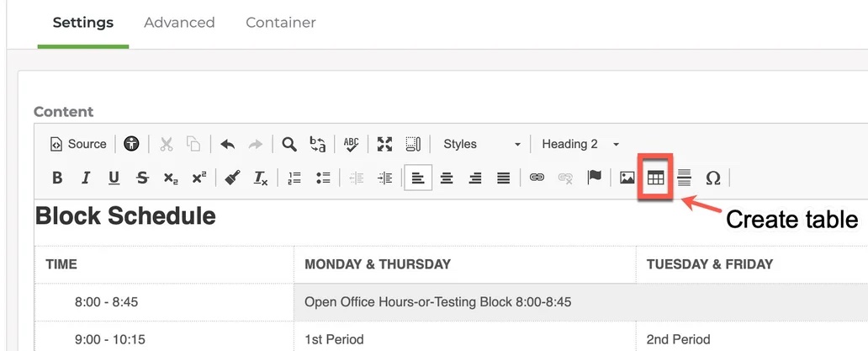Undo the last edit
Screen dimensions: 868x351
tap(227, 144)
